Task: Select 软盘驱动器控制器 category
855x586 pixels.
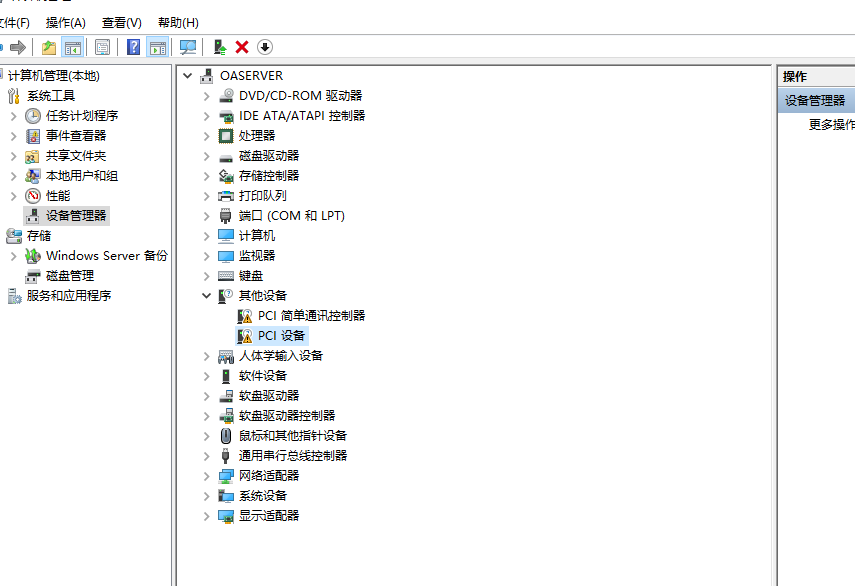Action: 287,416
